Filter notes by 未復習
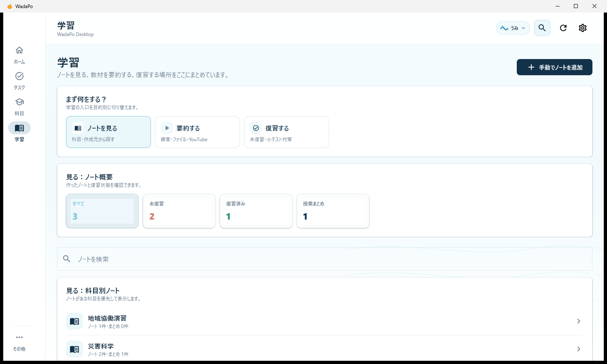 point(179,211)
